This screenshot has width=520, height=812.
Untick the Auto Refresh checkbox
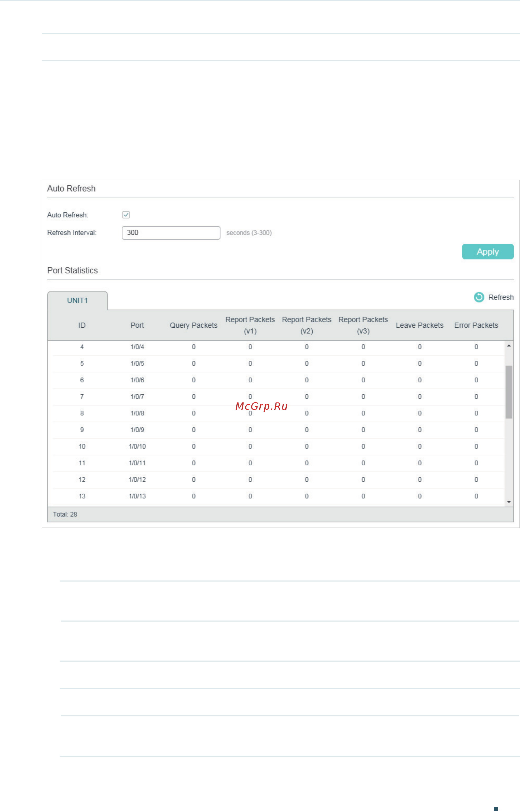point(126,215)
